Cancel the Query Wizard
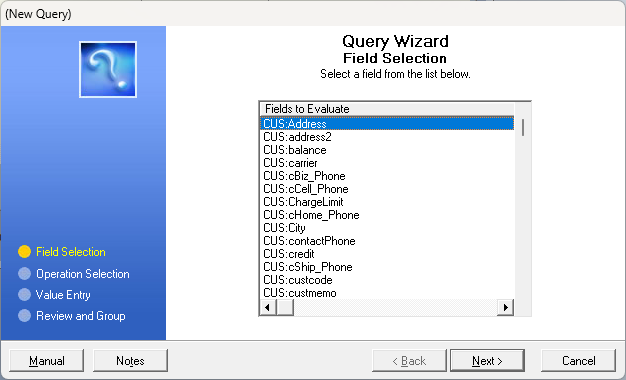626x380 pixels. tap(578, 360)
